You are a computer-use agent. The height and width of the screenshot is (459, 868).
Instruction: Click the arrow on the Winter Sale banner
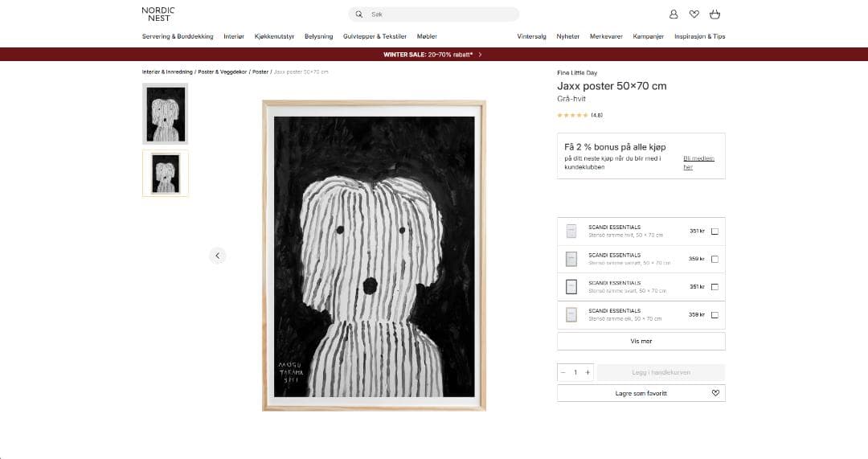click(480, 55)
